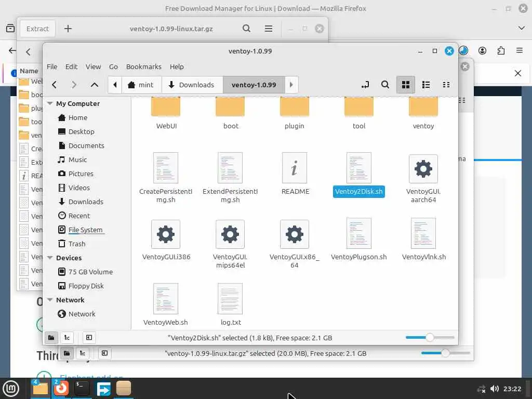The image size is (532, 399).
Task: Select VentoyGUI.x86_64 executable
Action: click(295, 243)
